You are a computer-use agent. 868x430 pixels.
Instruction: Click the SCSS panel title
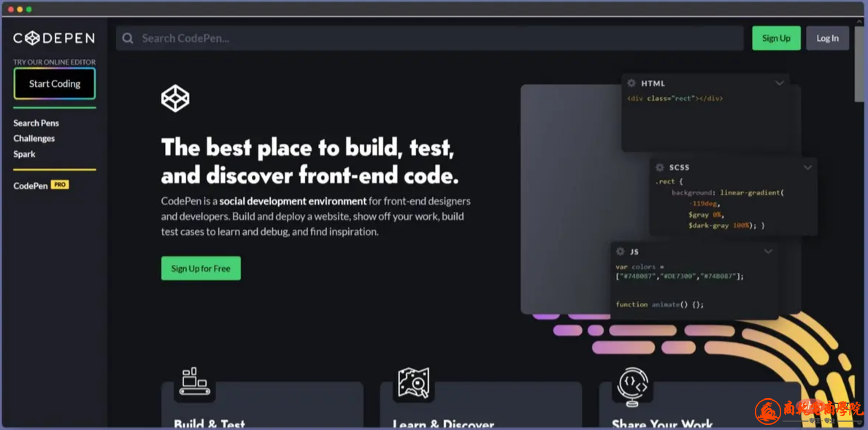pos(679,168)
